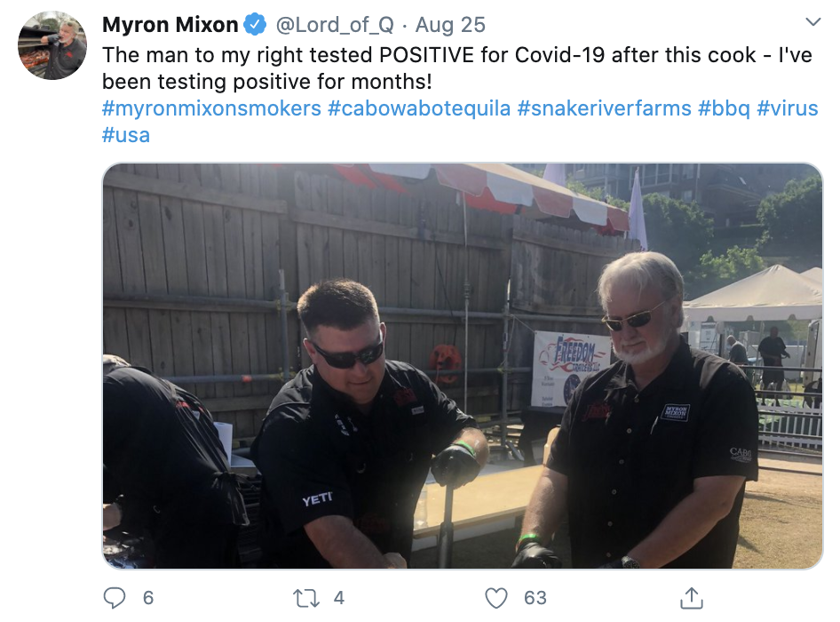Click the reply speech bubble icon

tap(115, 597)
